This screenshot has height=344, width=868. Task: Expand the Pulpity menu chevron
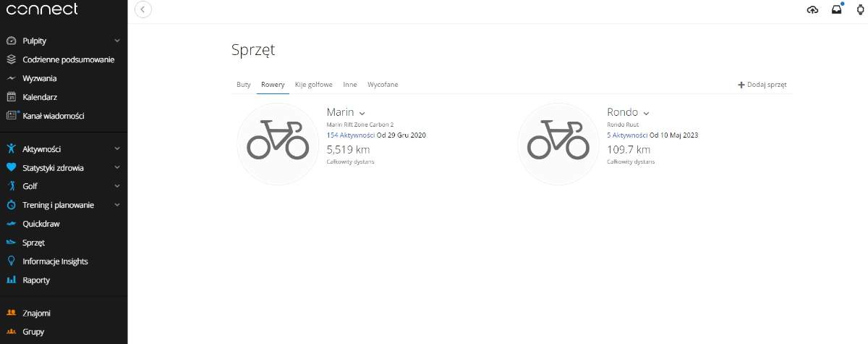pyautogui.click(x=117, y=41)
